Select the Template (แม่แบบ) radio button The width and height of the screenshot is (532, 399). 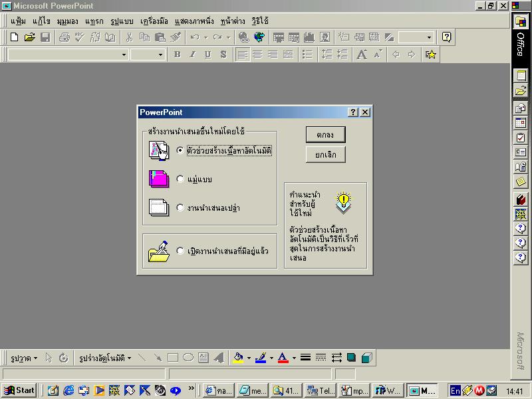click(x=180, y=179)
